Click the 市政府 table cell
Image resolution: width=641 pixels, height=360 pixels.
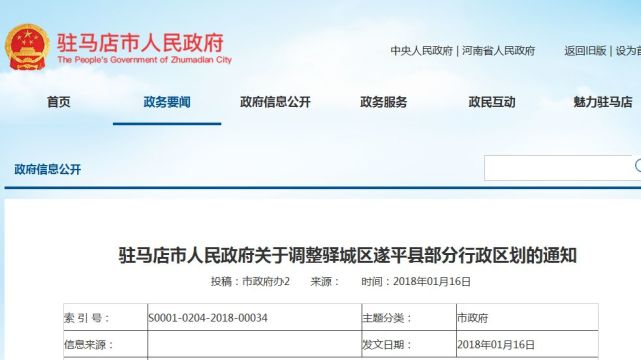point(527,318)
